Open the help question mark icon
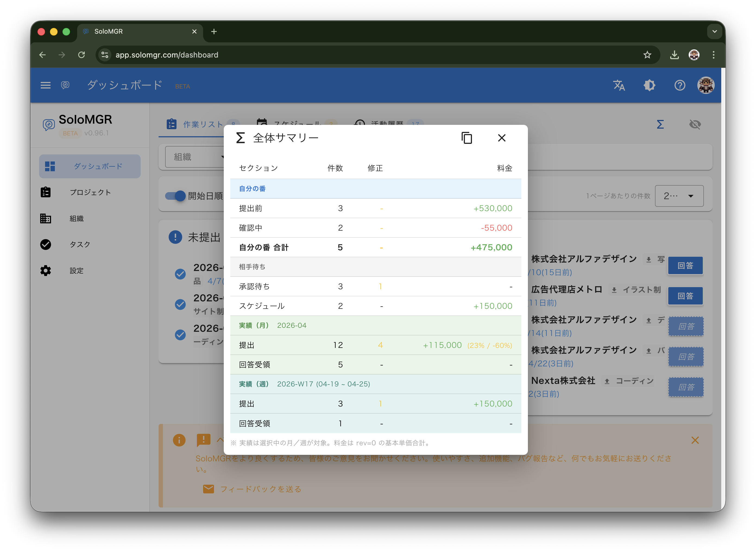756x552 pixels. pos(679,85)
